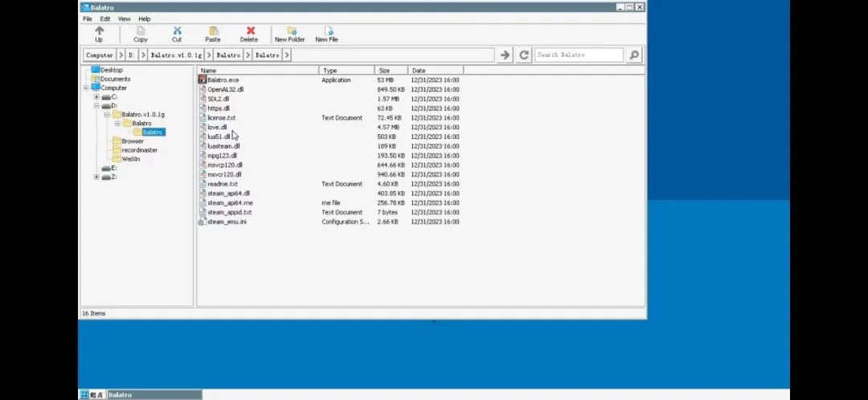Click the Balatro taskbar button
Screen dimensions: 868x400
tap(154, 394)
